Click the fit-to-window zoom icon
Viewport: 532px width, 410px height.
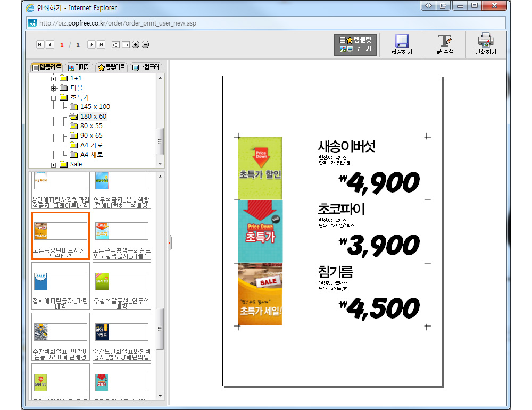[x=115, y=45]
